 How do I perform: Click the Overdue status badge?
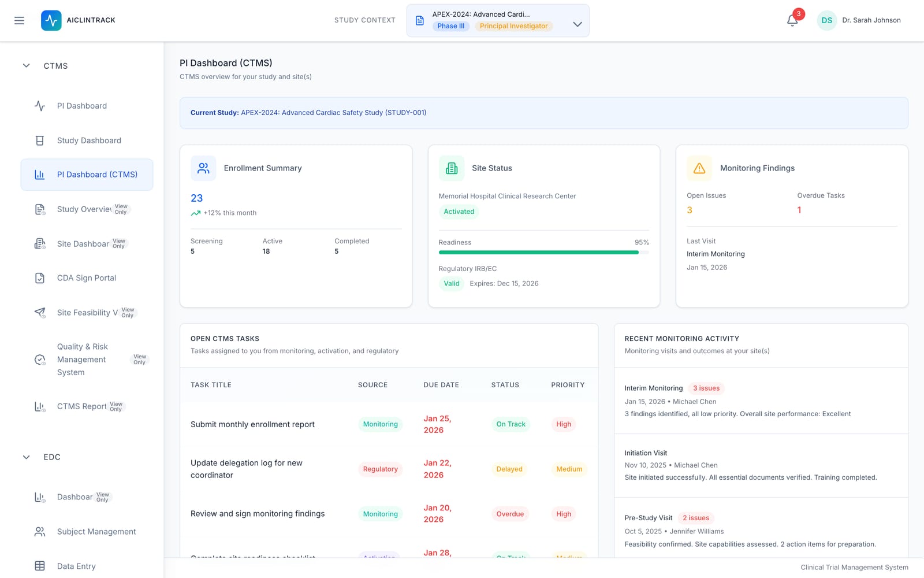coord(510,514)
